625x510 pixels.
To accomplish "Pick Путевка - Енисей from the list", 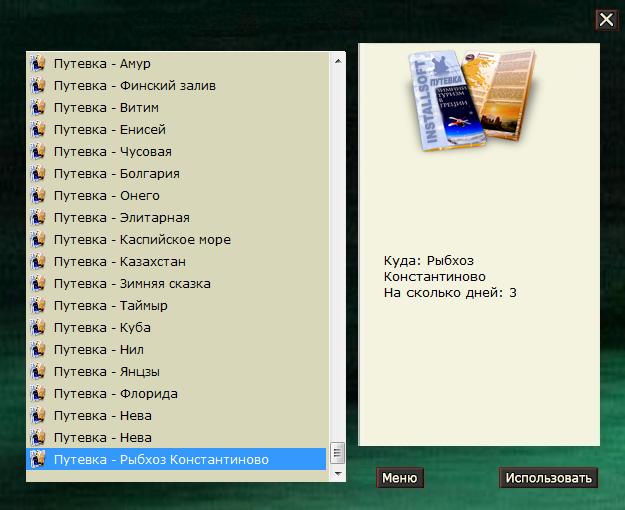I will [x=176, y=129].
